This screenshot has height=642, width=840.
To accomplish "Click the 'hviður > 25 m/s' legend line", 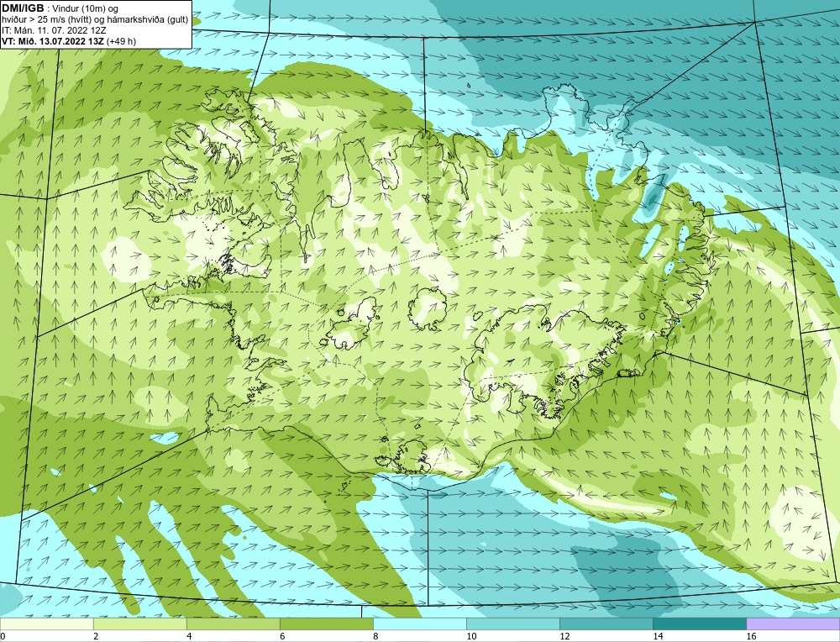I will (x=95, y=20).
